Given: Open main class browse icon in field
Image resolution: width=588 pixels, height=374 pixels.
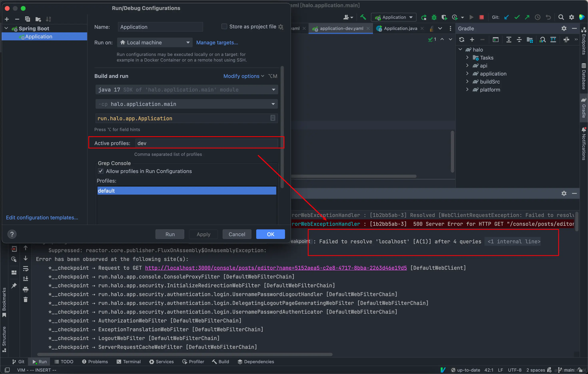Looking at the screenshot, I should coord(273,118).
